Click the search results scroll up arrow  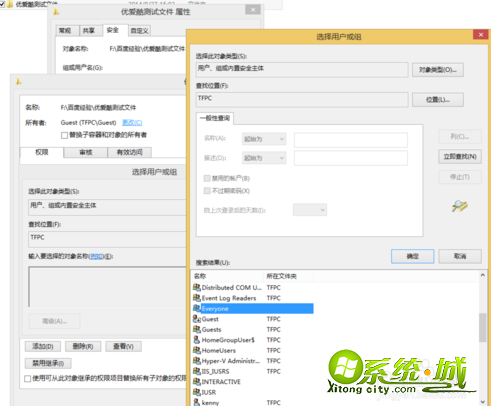pos(482,275)
